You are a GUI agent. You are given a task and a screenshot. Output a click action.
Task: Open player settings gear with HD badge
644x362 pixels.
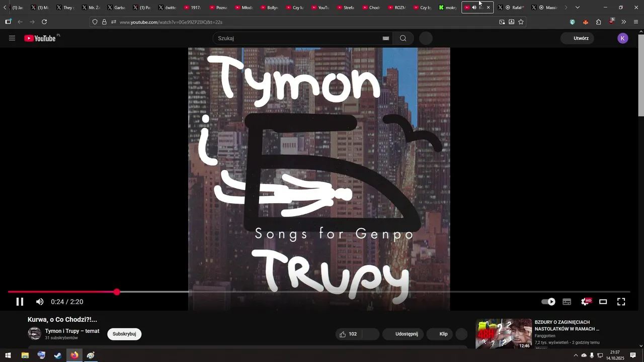586,302
